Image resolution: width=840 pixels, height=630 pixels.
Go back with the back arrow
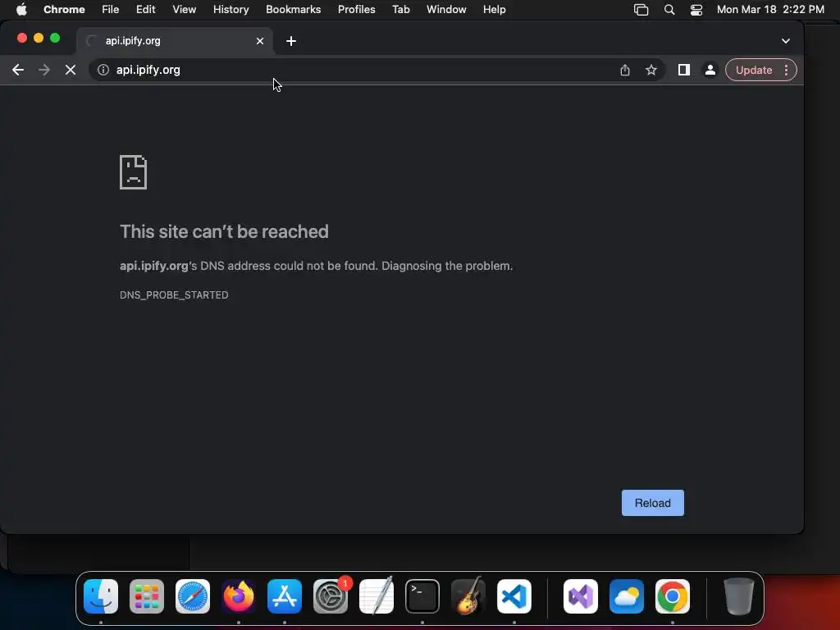(x=18, y=71)
